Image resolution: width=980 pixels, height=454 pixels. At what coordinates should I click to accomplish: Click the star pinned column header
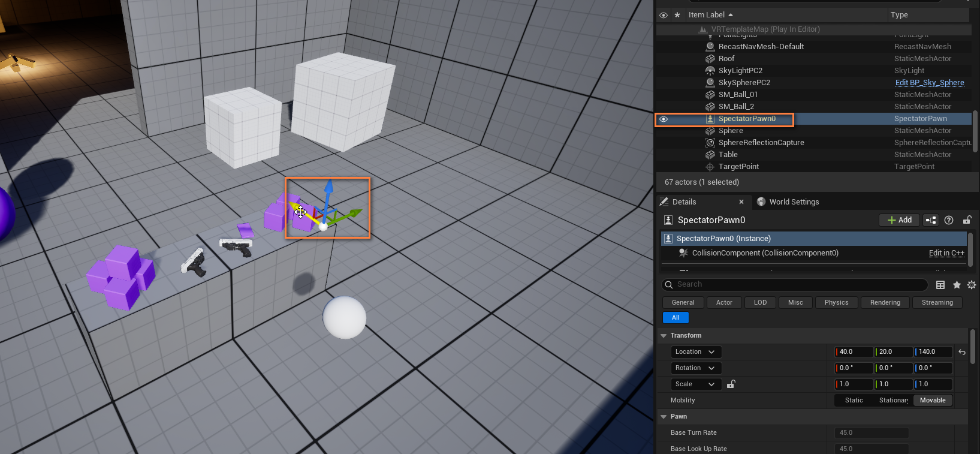[677, 15]
